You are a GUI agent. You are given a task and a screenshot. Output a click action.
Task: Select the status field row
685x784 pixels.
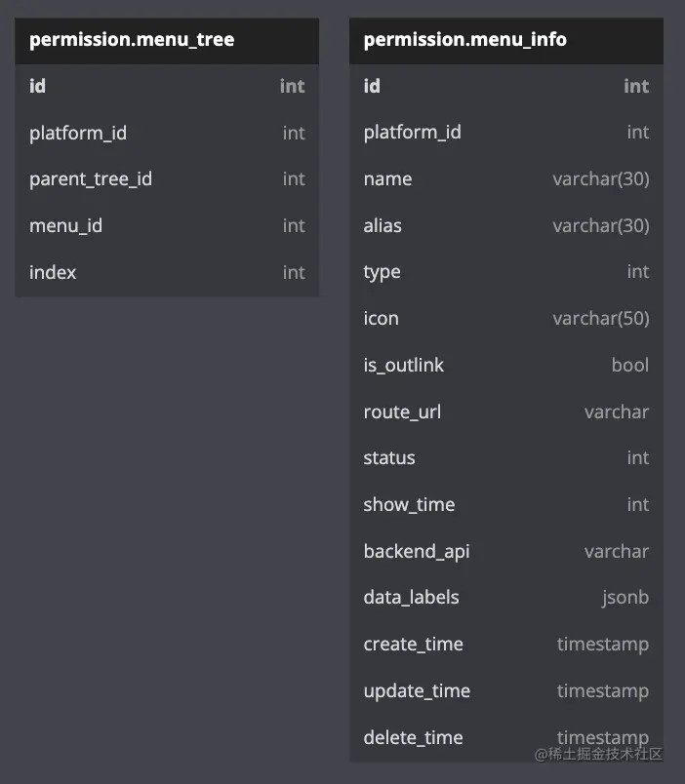[x=506, y=458]
